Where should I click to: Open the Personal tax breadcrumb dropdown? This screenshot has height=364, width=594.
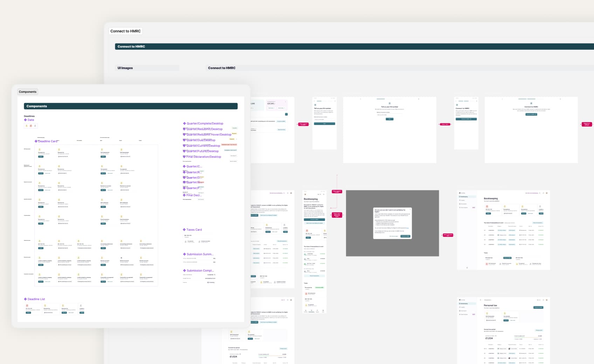click(x=489, y=300)
